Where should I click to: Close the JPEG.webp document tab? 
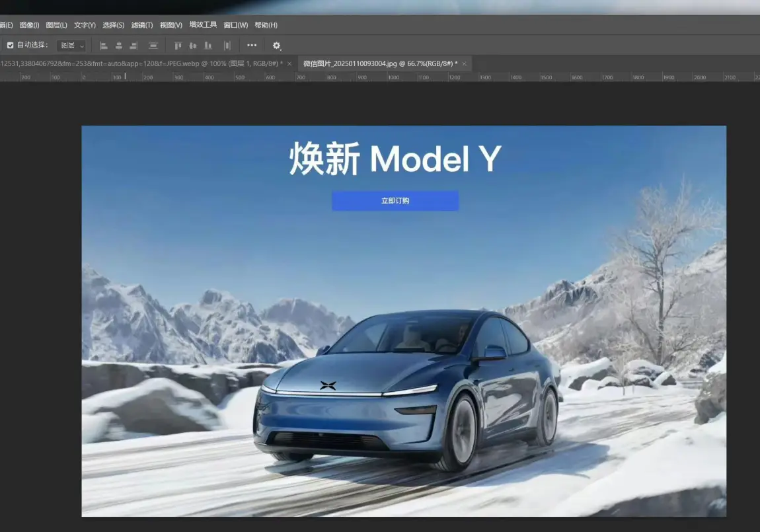[x=289, y=64]
